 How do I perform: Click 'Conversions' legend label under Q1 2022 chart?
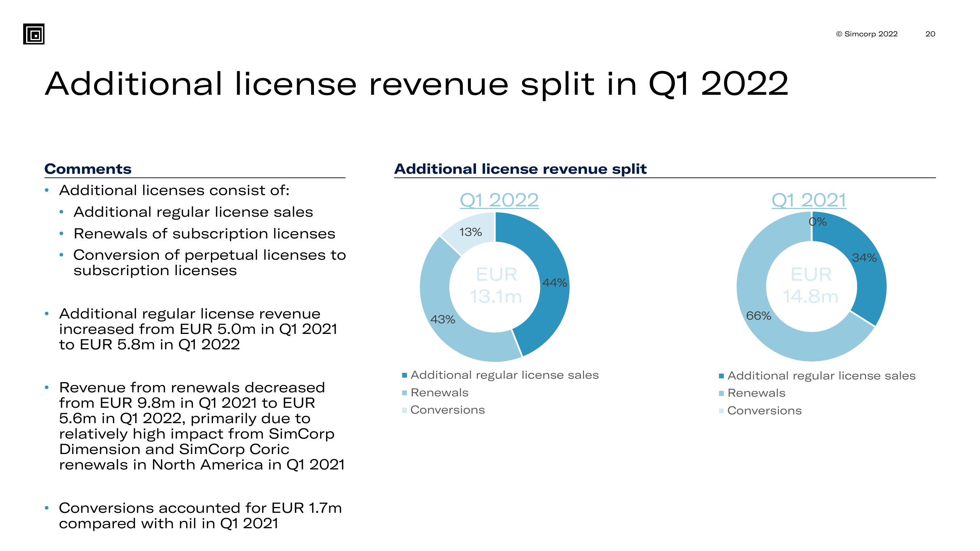pyautogui.click(x=447, y=410)
